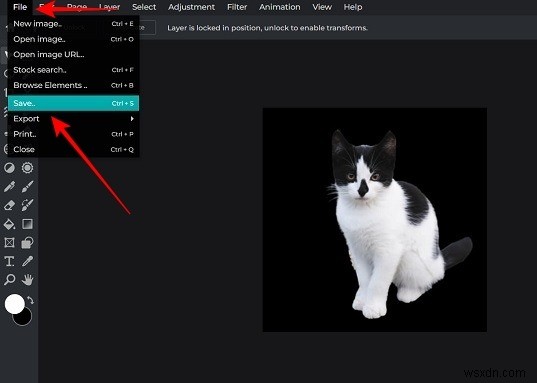Select the Zoom magnifier tool
The image size is (537, 383).
(9, 280)
